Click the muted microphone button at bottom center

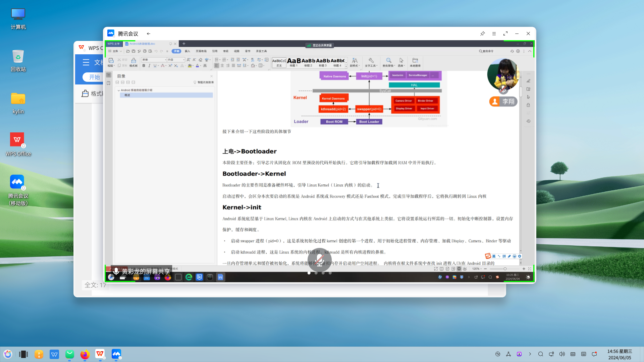coord(319,260)
